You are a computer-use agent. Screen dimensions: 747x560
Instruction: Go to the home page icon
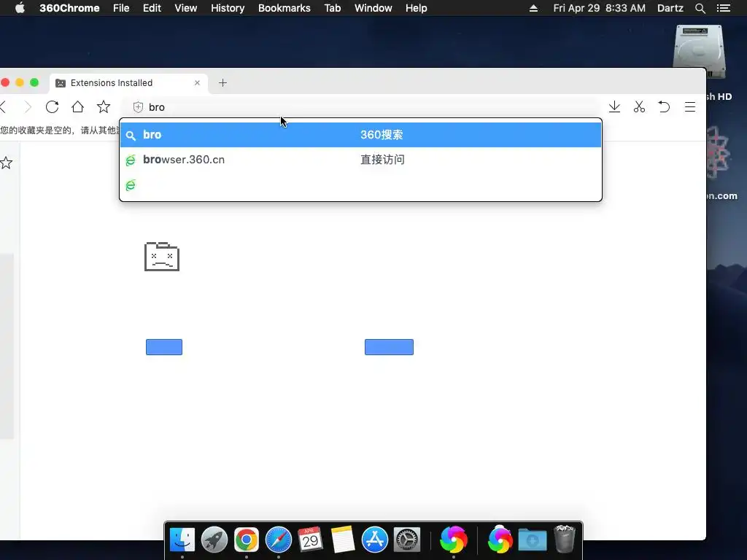coord(77,106)
